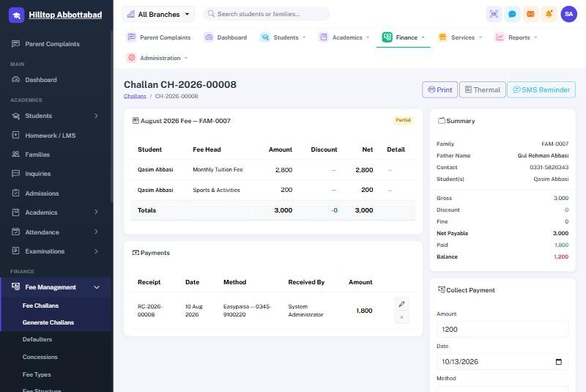Select Defaulters in the sidebar
Screen dimensions: 586x392
click(x=37, y=339)
